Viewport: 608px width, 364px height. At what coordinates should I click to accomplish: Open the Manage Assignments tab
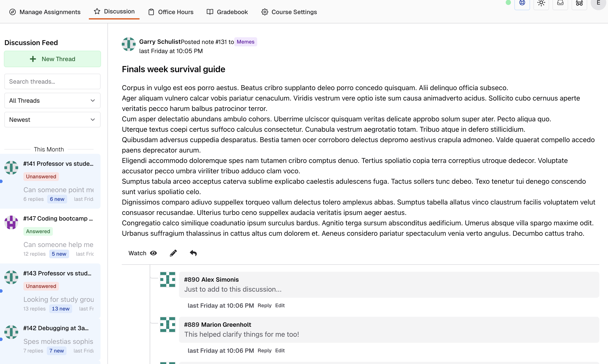click(x=45, y=12)
